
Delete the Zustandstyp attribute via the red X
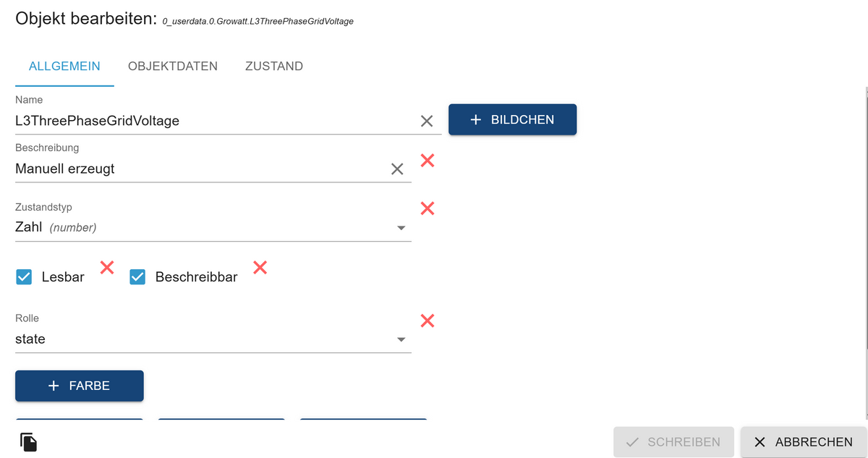tap(427, 208)
